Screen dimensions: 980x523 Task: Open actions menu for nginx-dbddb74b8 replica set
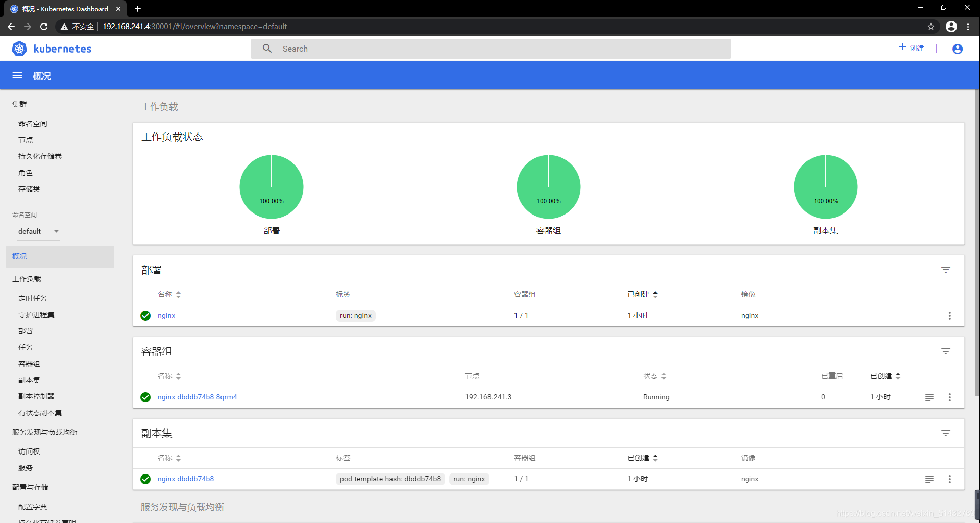pos(950,479)
